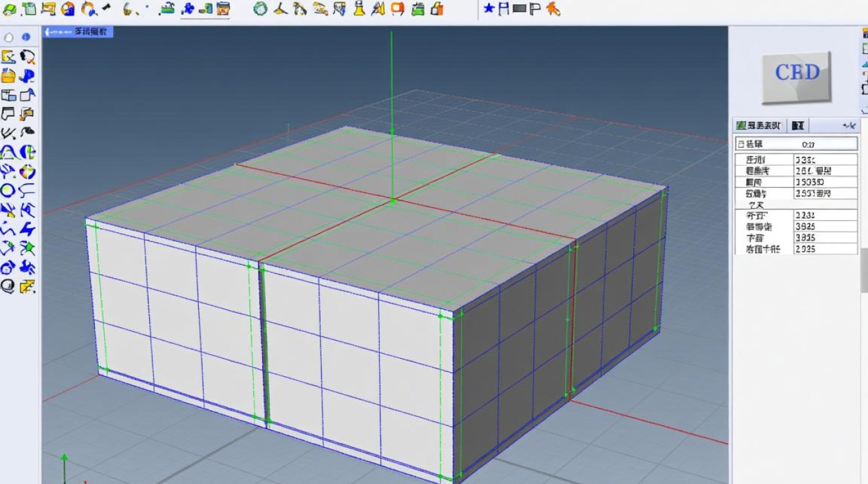
Task: Select the multicolored sphere tool icon
Action: point(27,172)
